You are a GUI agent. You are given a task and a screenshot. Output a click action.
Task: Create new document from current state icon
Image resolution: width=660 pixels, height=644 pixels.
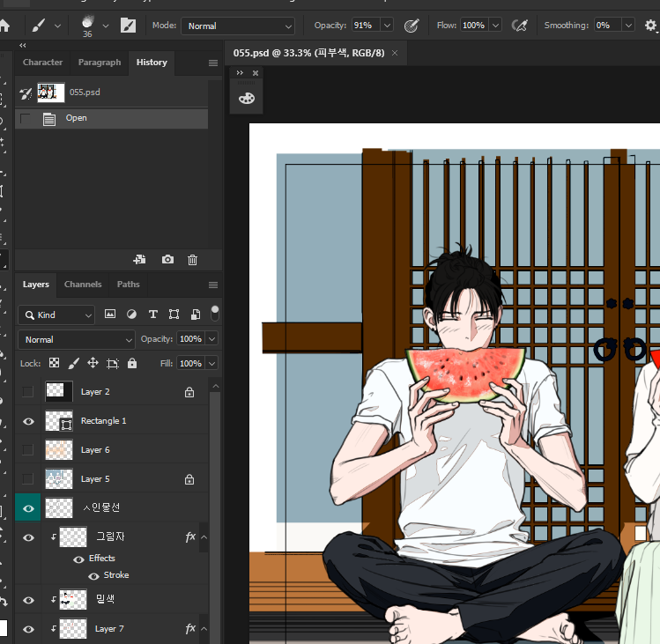[x=139, y=260]
